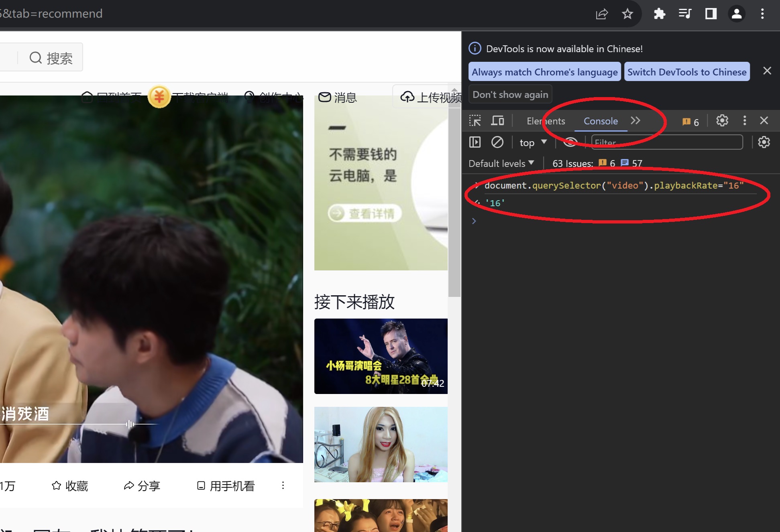Click the video player frame
Image resolution: width=780 pixels, height=532 pixels.
[x=151, y=279]
